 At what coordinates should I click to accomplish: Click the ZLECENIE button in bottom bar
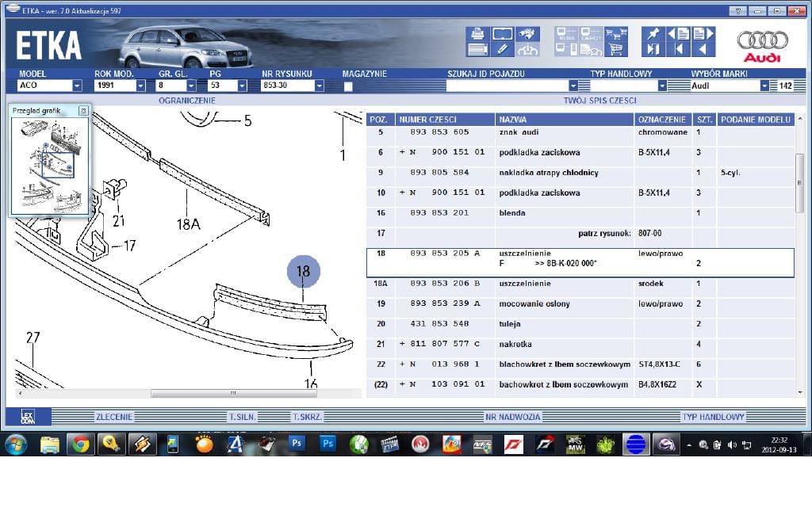(x=114, y=417)
